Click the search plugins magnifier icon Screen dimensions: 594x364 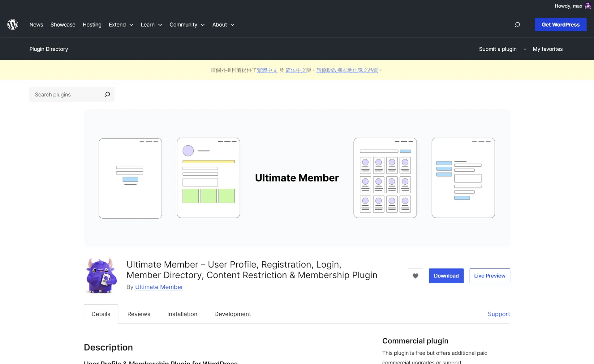[x=107, y=94]
